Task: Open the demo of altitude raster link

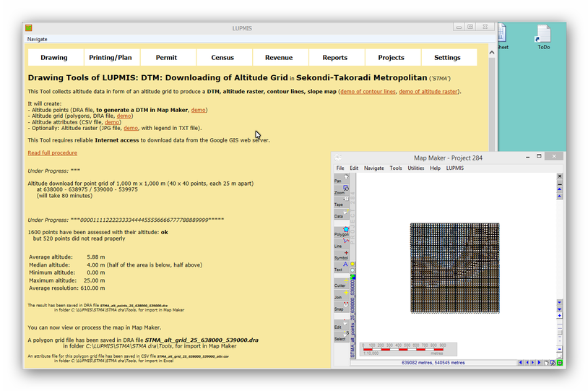Action: 428,92
